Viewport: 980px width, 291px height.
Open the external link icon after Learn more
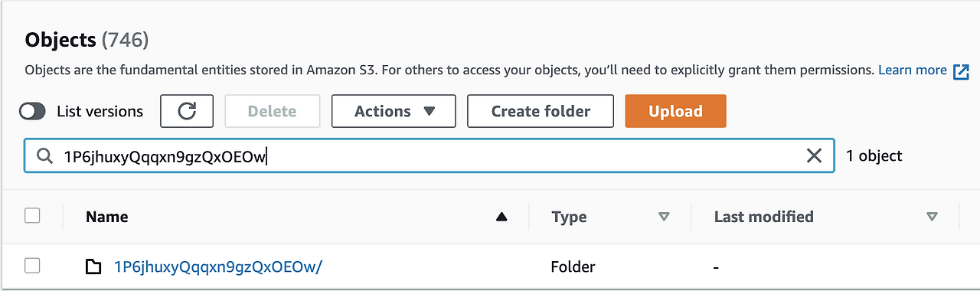point(960,71)
